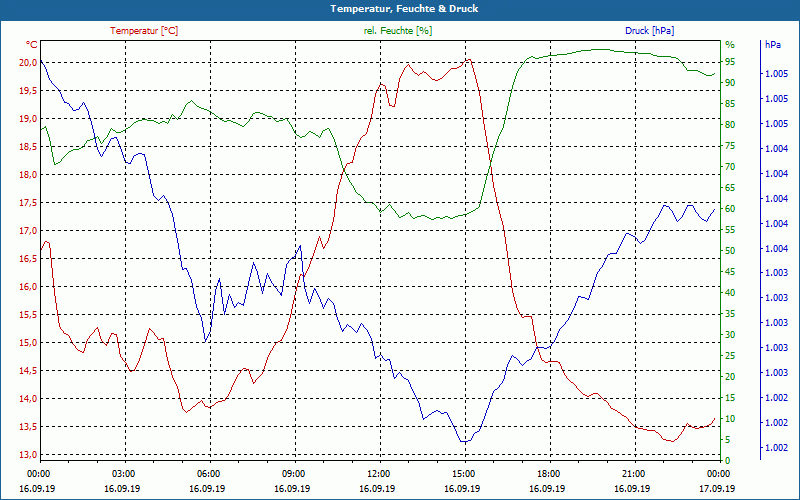Click the '19,5' temperature axis value
Viewport: 800px width, 500px height.
pos(29,91)
